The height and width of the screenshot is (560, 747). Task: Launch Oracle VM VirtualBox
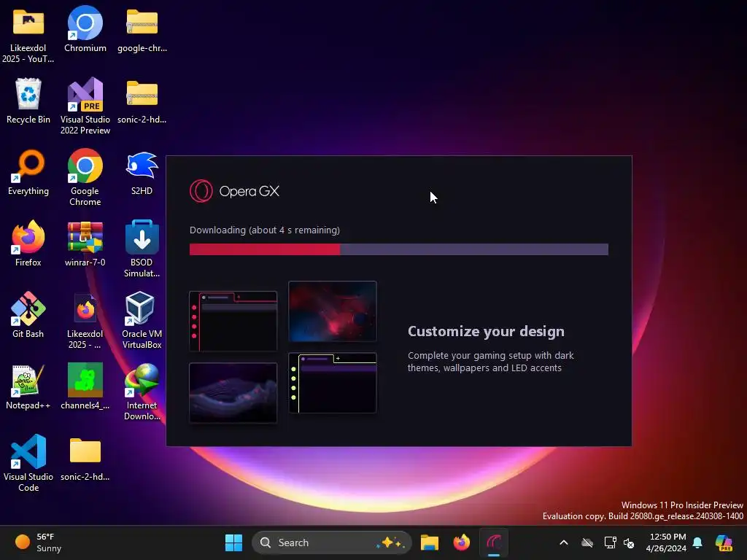142,320
